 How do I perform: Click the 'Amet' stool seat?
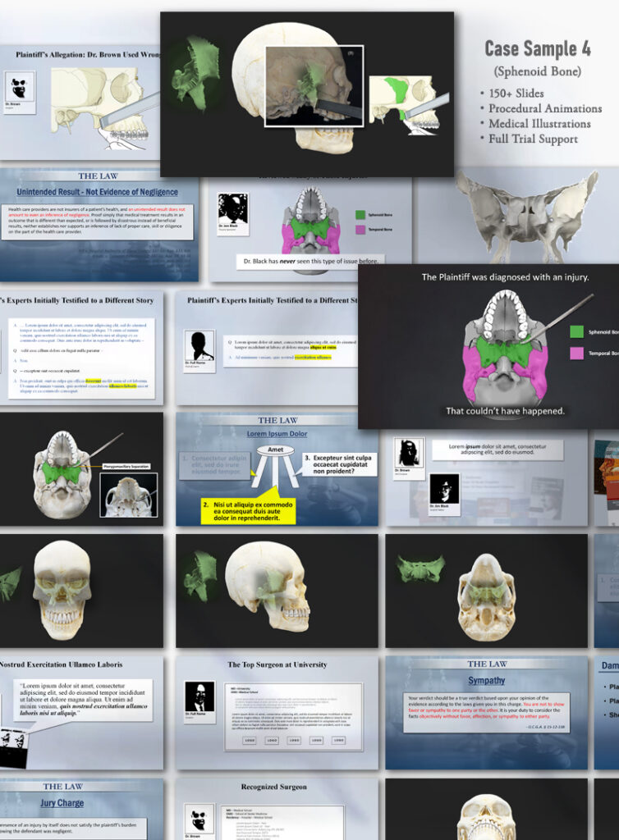(276, 450)
